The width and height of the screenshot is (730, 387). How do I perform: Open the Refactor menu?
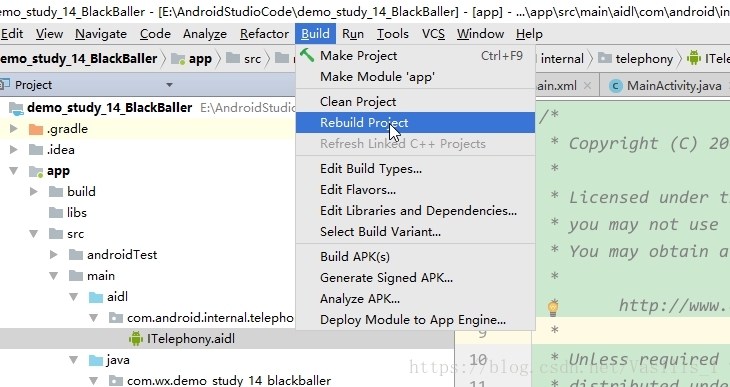pos(264,34)
